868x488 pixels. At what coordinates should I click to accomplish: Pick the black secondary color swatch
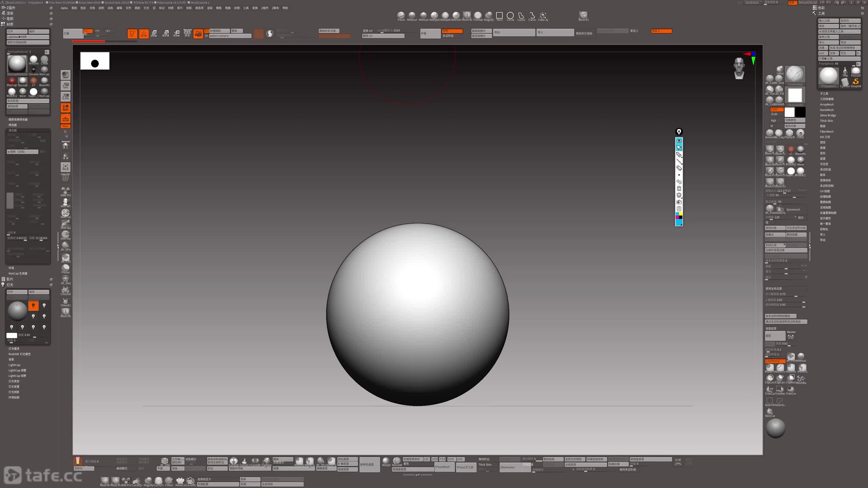[x=800, y=112]
